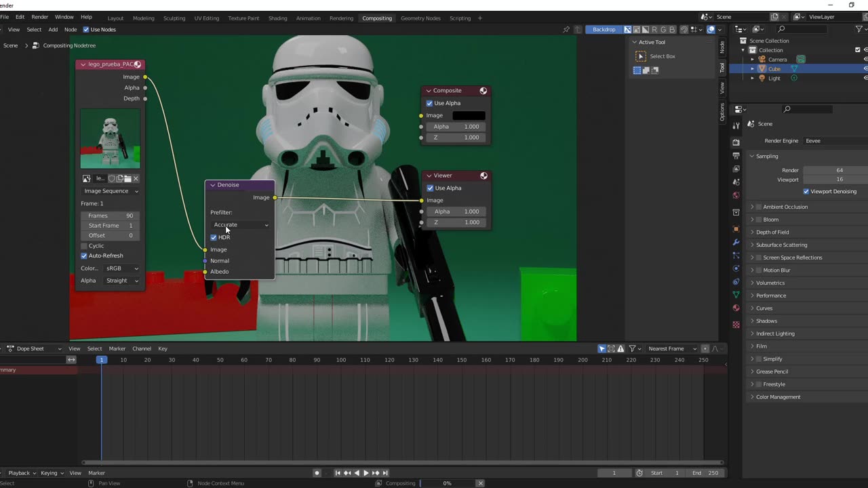Toggle Only Show Selected arrow icon in Dope Sheet
This screenshot has height=488, width=868.
click(601, 348)
